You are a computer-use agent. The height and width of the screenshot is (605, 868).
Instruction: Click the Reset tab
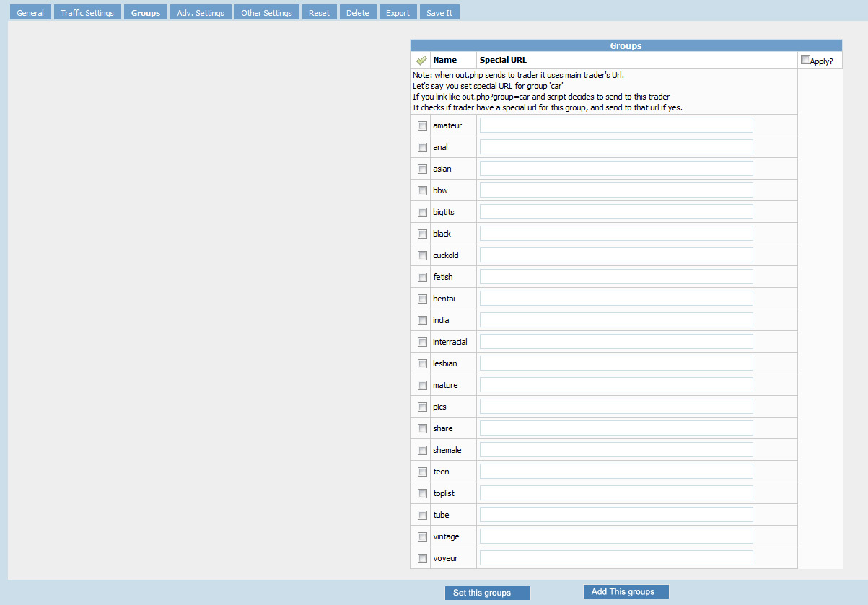[x=319, y=13]
